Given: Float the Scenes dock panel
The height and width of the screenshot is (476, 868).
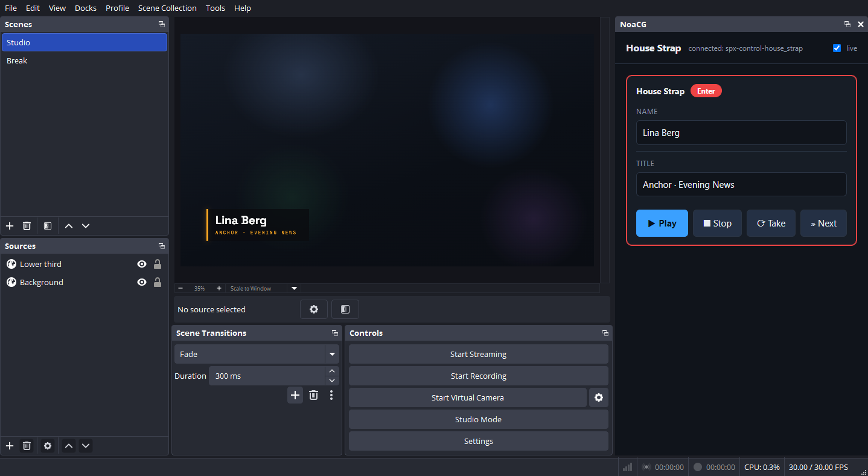Looking at the screenshot, I should tap(162, 24).
